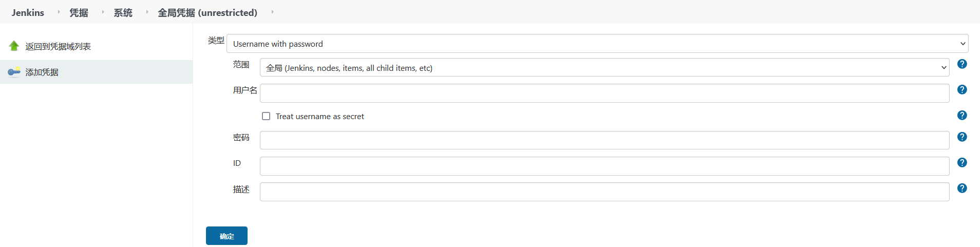Open help icon for 密码 field
The height and width of the screenshot is (247, 980).
(x=962, y=137)
